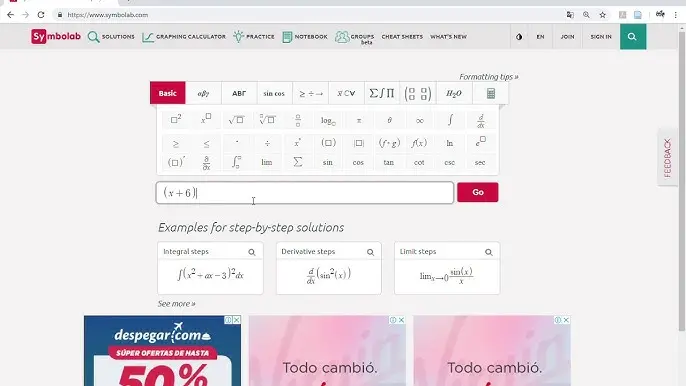Insert the less-or-equal symbol
This screenshot has height=386, width=686.
(x=206, y=144)
